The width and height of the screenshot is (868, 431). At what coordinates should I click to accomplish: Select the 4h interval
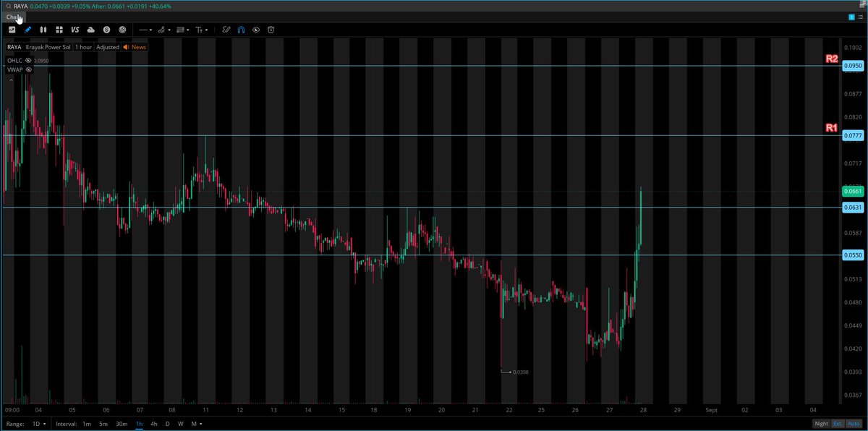[154, 424]
